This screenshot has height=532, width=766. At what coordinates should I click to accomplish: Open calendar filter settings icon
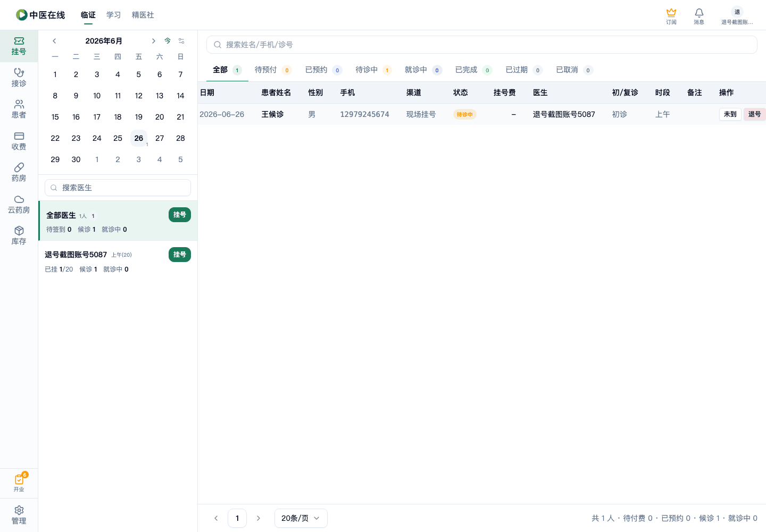pos(181,41)
